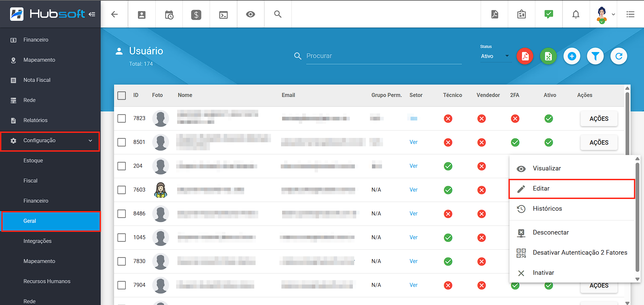Click the Ver link for user 8501
Viewport: 644px width, 305px height.
point(414,142)
